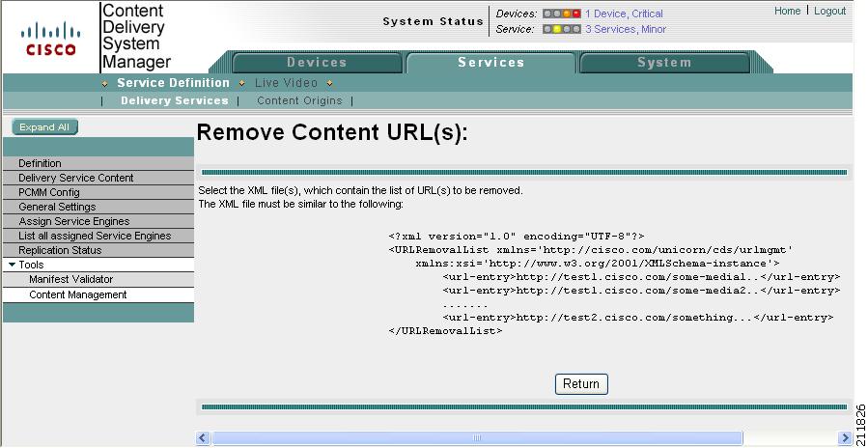Open the System tab
Screen dimensions: 868x448
[664, 62]
